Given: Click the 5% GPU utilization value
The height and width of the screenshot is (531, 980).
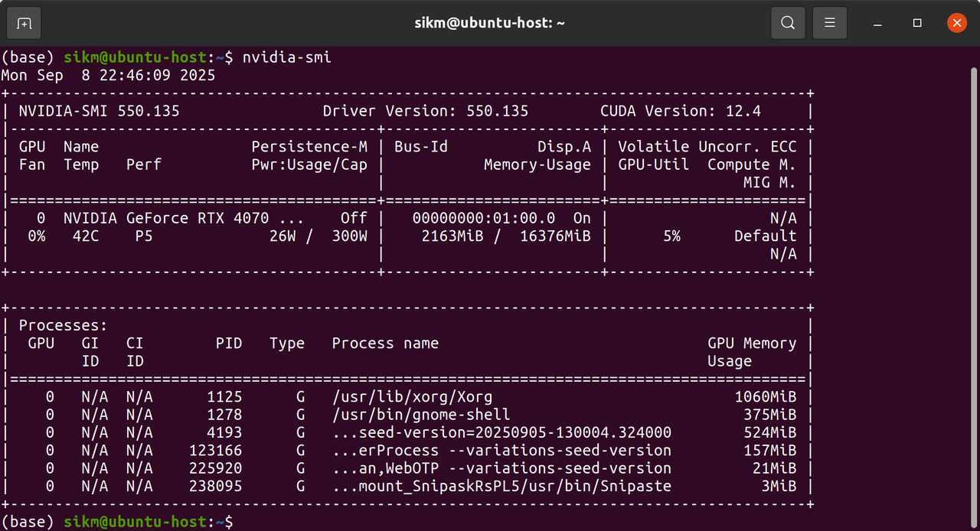Looking at the screenshot, I should point(672,236).
